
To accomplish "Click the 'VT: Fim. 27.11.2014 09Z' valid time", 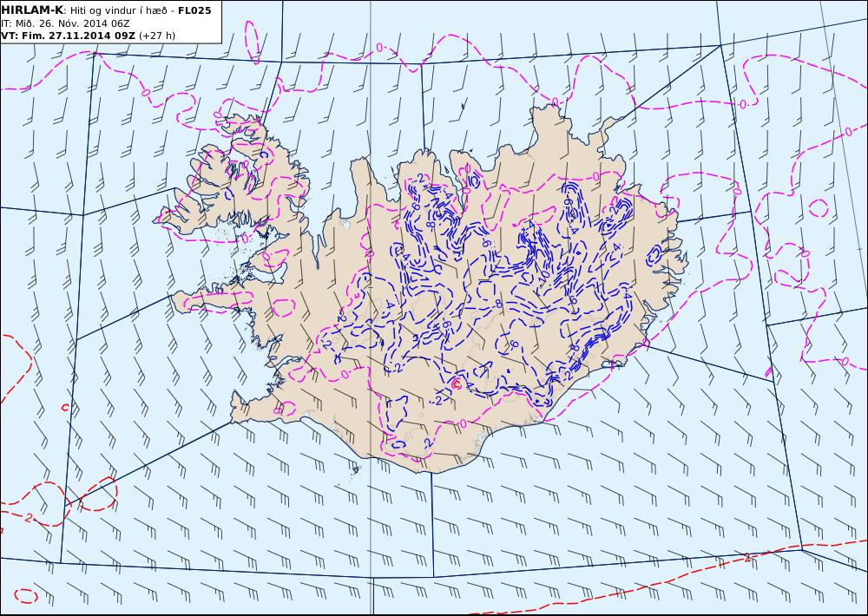I will click(68, 36).
